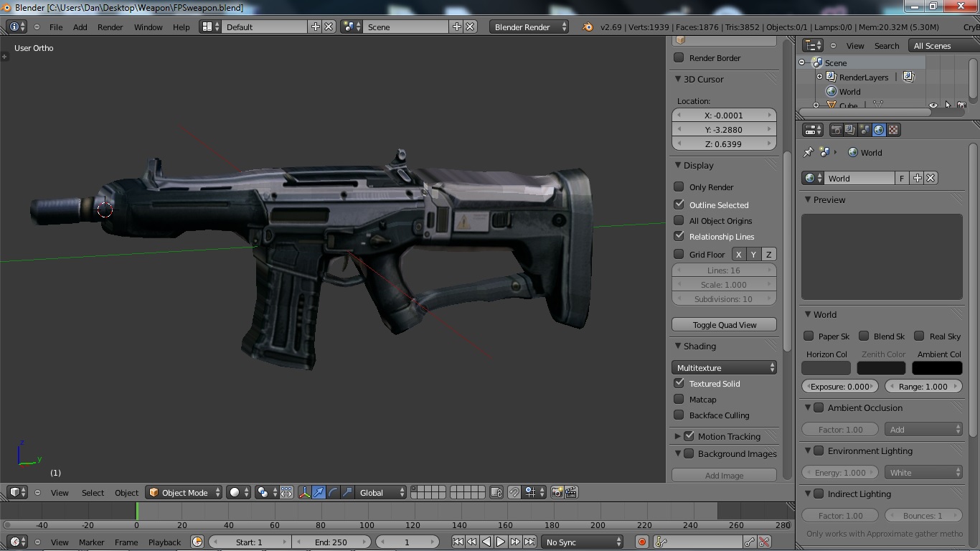Click the delete keyframe crossed-key icon

(764, 542)
